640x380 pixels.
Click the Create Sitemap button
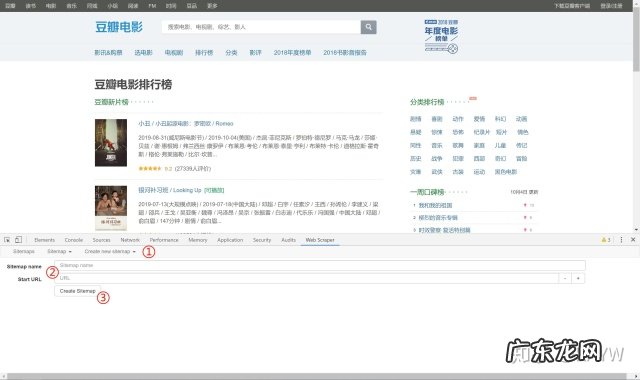click(78, 291)
